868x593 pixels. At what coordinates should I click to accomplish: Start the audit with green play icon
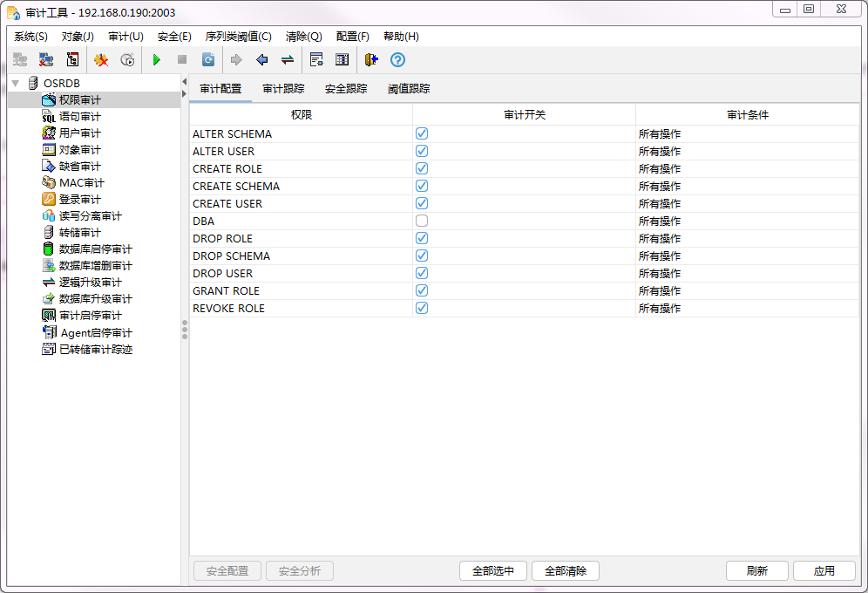(156, 59)
